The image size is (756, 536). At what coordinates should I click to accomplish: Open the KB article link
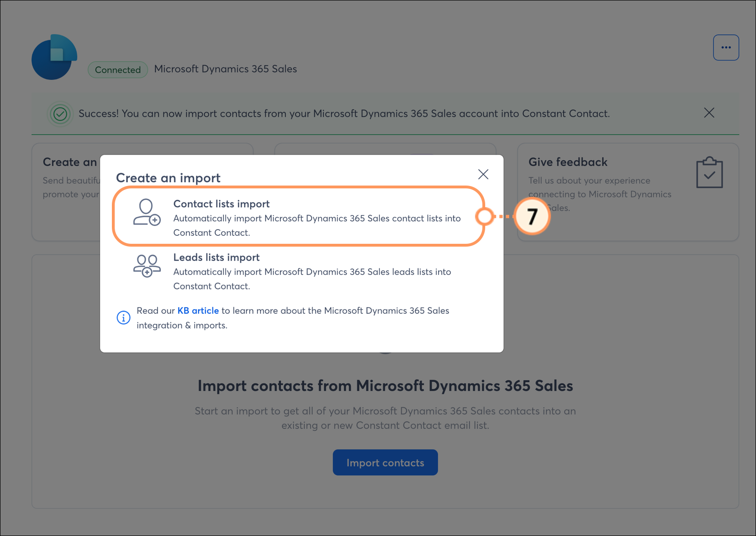point(198,311)
